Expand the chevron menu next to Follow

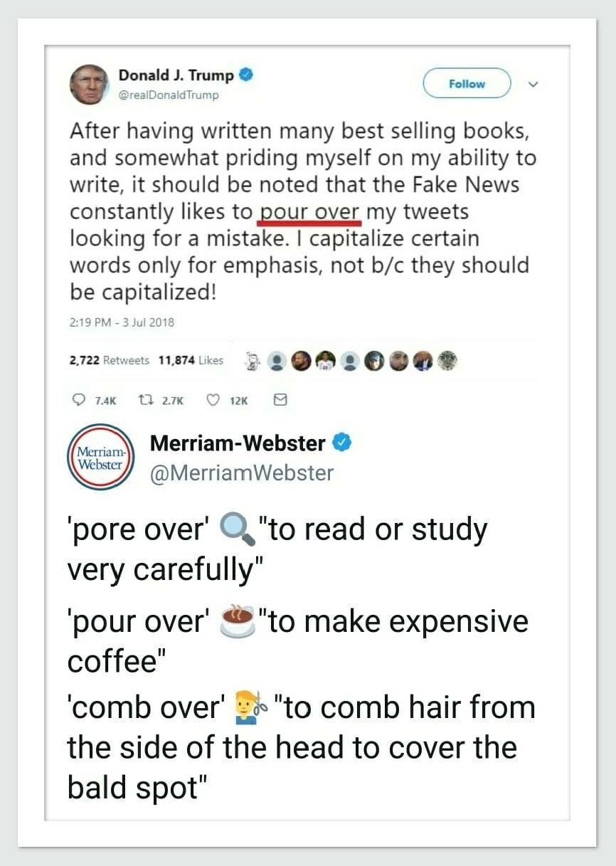pyautogui.click(x=534, y=84)
